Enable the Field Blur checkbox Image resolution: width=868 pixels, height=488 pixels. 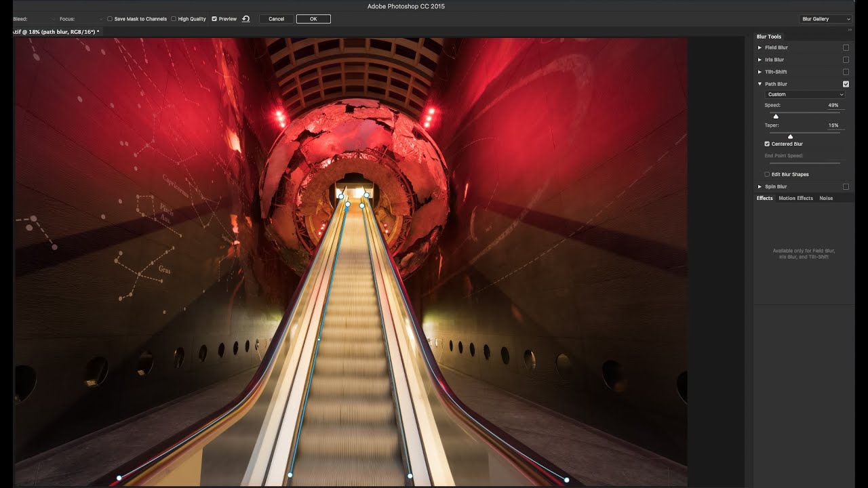tap(846, 47)
